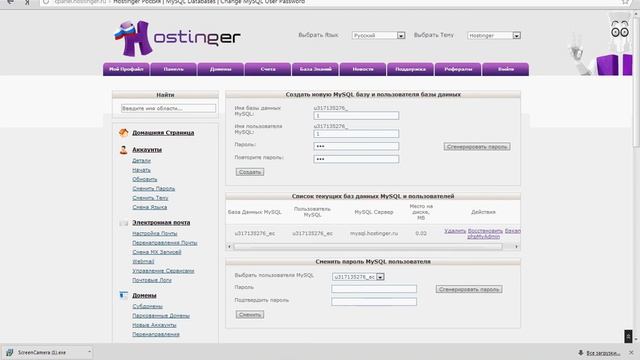Open the Сменить Тему sidebar link
The width and height of the screenshot is (640, 360).
[x=150, y=198]
